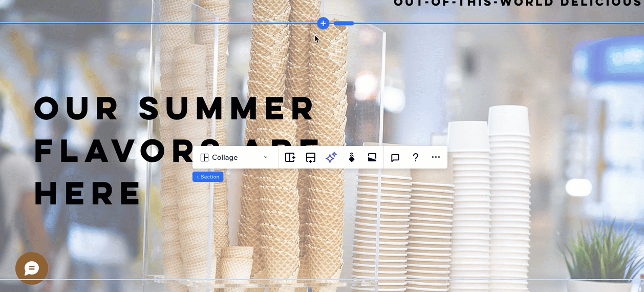Select the 'Out-of-this-world delicious' text

[x=517, y=3]
